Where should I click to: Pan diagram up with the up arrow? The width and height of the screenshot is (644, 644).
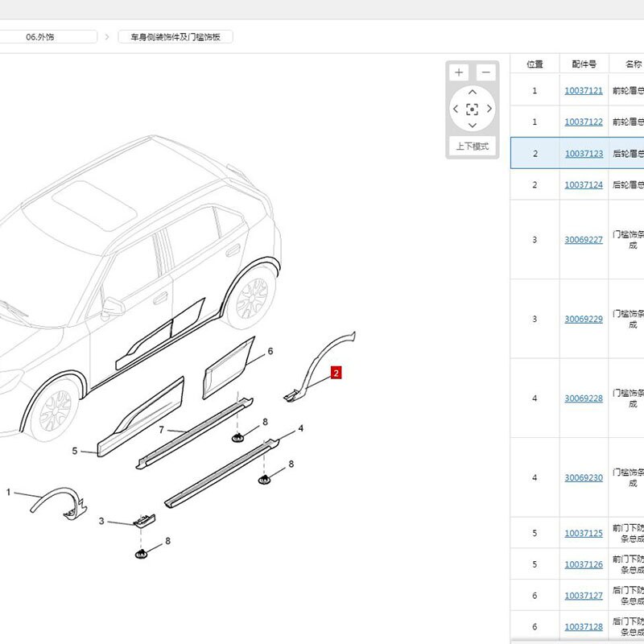473,92
